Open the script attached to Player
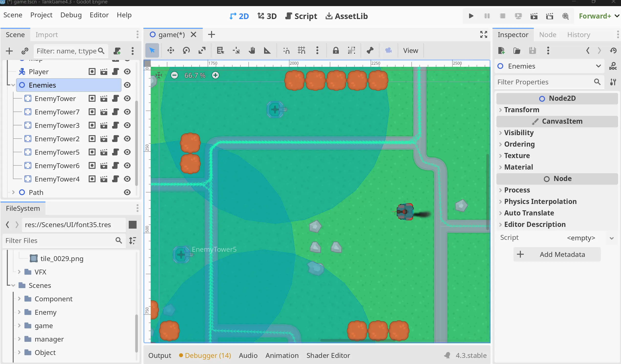This screenshot has width=621, height=364. 115,72
